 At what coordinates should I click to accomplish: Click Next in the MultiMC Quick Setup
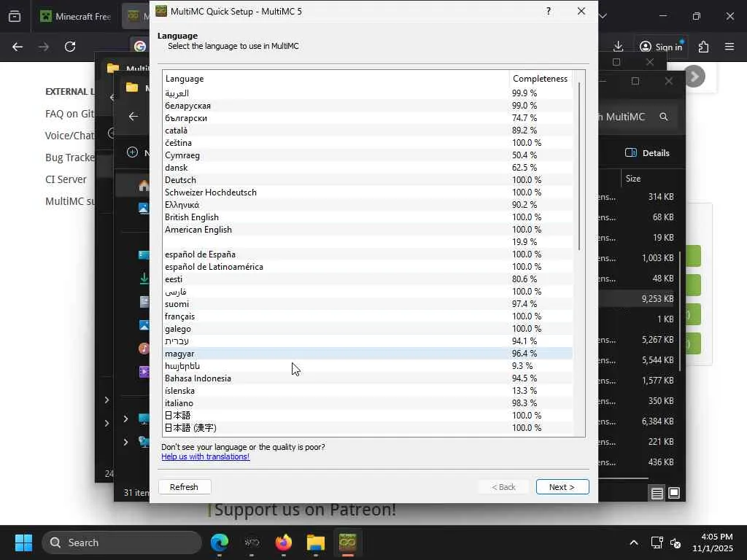pyautogui.click(x=562, y=486)
